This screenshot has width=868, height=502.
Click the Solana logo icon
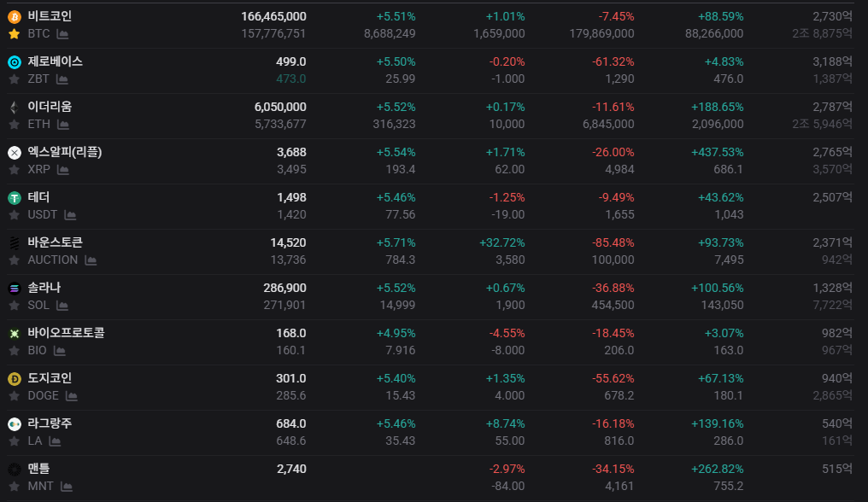[14, 288]
